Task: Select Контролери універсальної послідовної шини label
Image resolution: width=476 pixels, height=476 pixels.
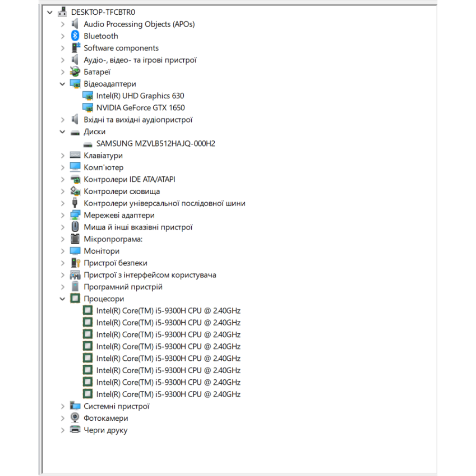Action: pyautogui.click(x=165, y=203)
